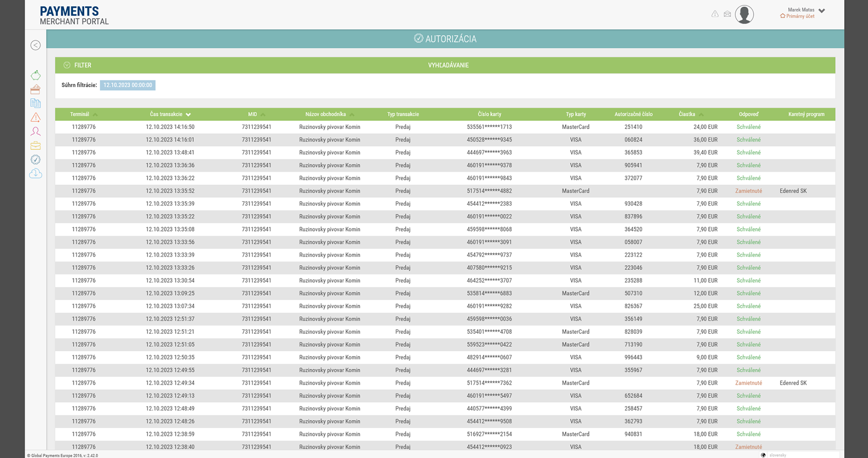This screenshot has height=458, width=868.
Task: Open the documents sidebar icon
Action: (x=36, y=104)
